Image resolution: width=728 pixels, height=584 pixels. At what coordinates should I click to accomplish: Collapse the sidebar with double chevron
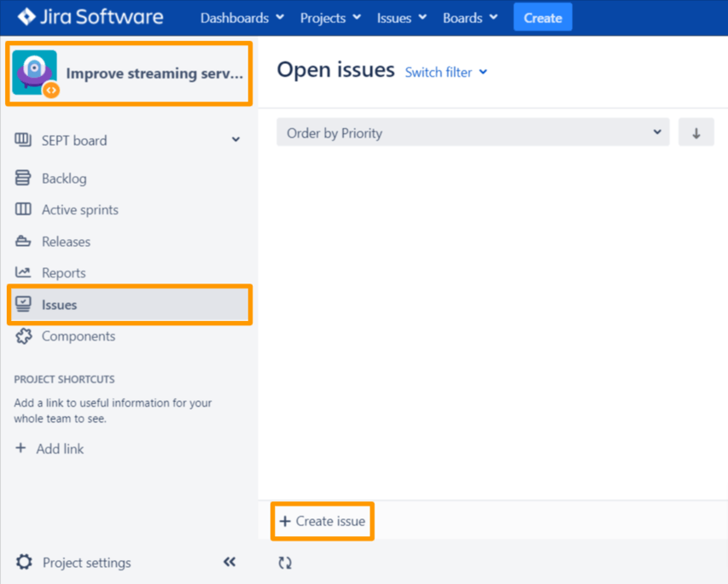tap(230, 562)
